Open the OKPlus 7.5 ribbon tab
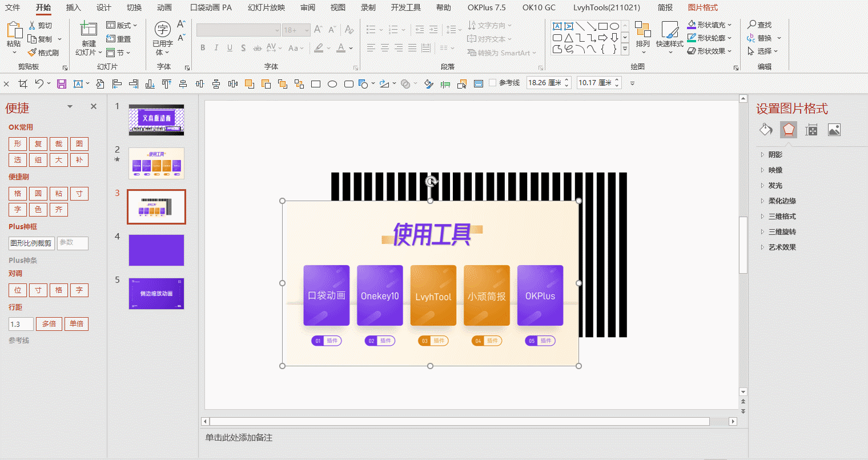Image resolution: width=868 pixels, height=460 pixels. coord(487,7)
